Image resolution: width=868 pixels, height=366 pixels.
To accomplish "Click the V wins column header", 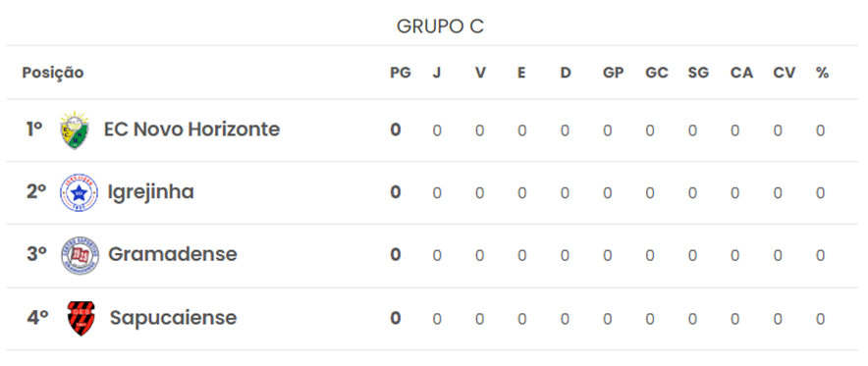I will pos(480,73).
